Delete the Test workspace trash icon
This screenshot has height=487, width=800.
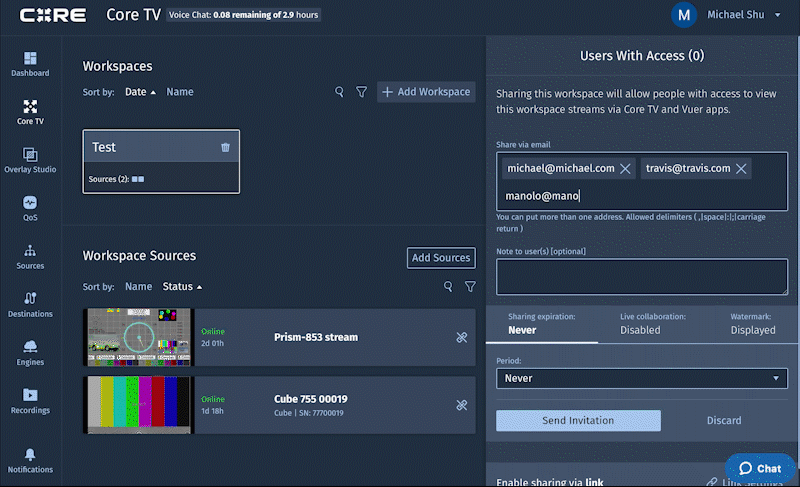pos(225,147)
